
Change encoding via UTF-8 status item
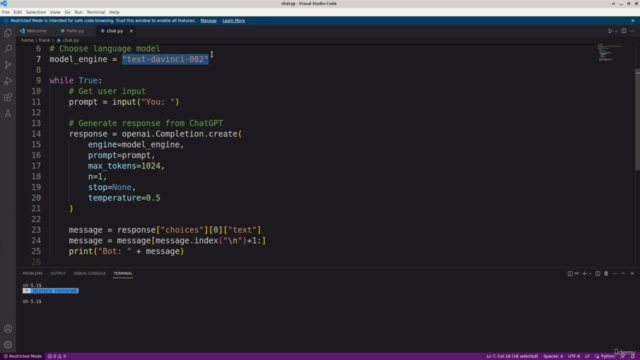pyautogui.click(x=574, y=356)
